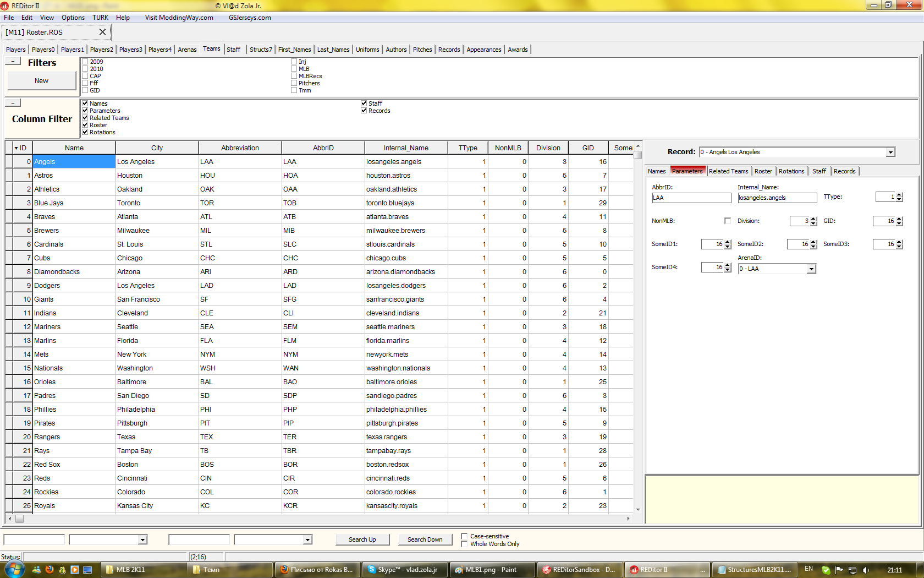The height and width of the screenshot is (578, 924).
Task: Switch to the Firefox Письмо от Rokas window
Action: click(317, 570)
